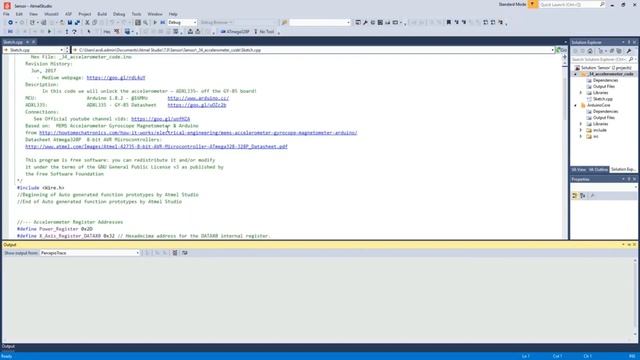Screen dimensions: 640x360
Task: Click the Solution Explorer Home icon
Action: (x=590, y=51)
